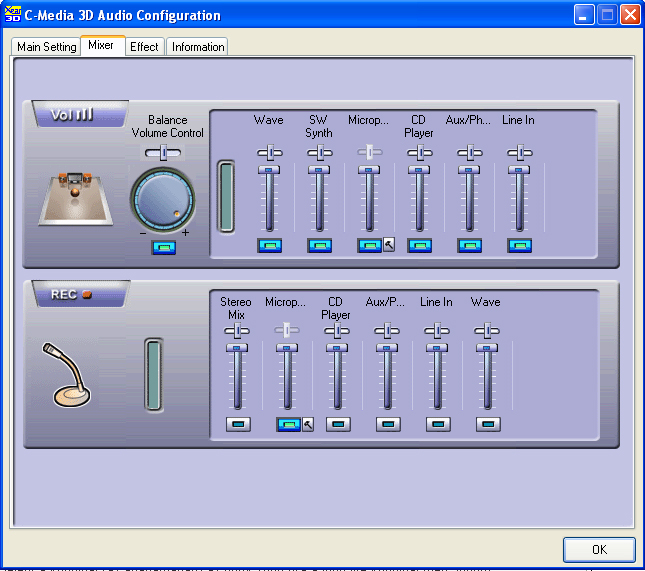
Task: Select Wave as recording source
Action: coord(488,424)
